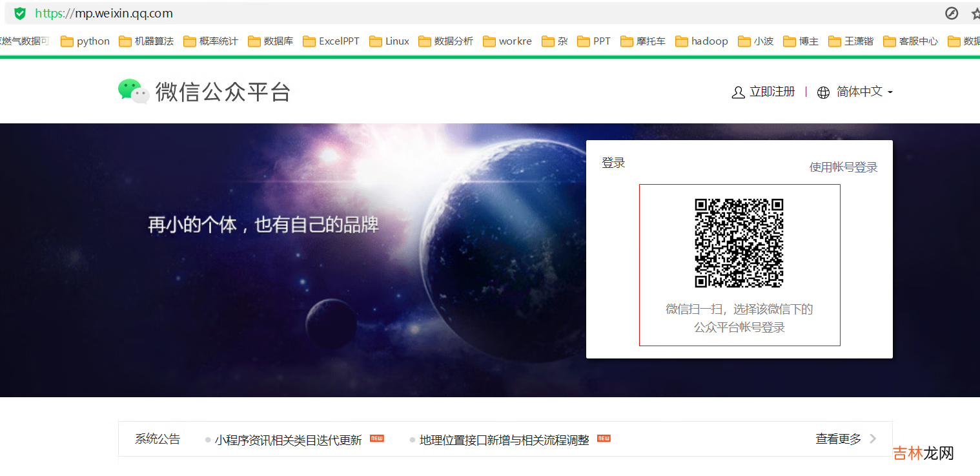Click the 王潇锴 bookmark folder icon
Screen dimensions: 980x476
click(834, 41)
